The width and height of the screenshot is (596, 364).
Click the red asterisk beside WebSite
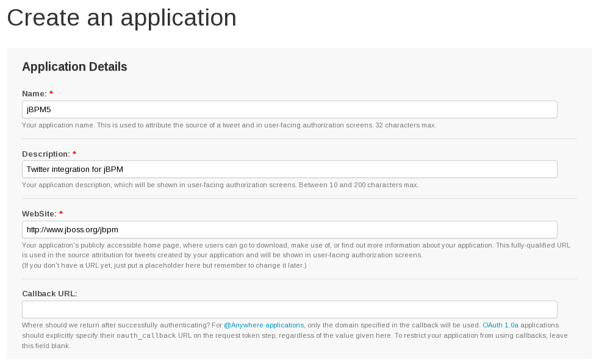click(x=61, y=214)
